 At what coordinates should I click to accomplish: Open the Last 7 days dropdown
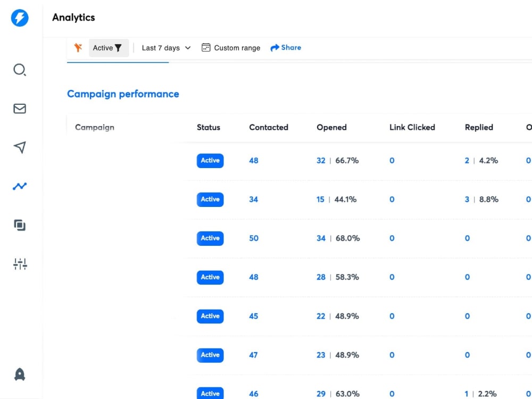tap(166, 48)
